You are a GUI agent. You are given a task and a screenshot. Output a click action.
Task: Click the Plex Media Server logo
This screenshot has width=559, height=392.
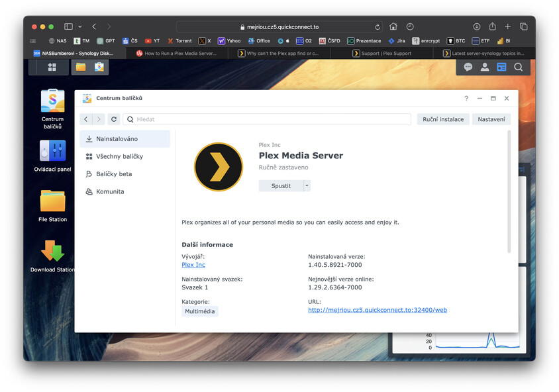tap(218, 167)
